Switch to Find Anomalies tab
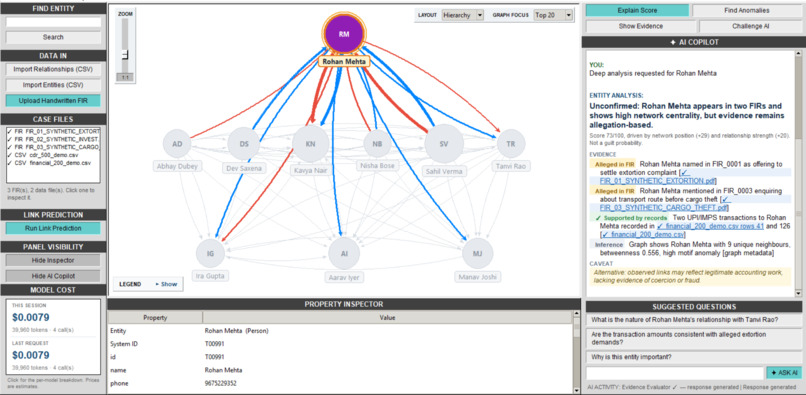The width and height of the screenshot is (806, 395). pos(747,10)
